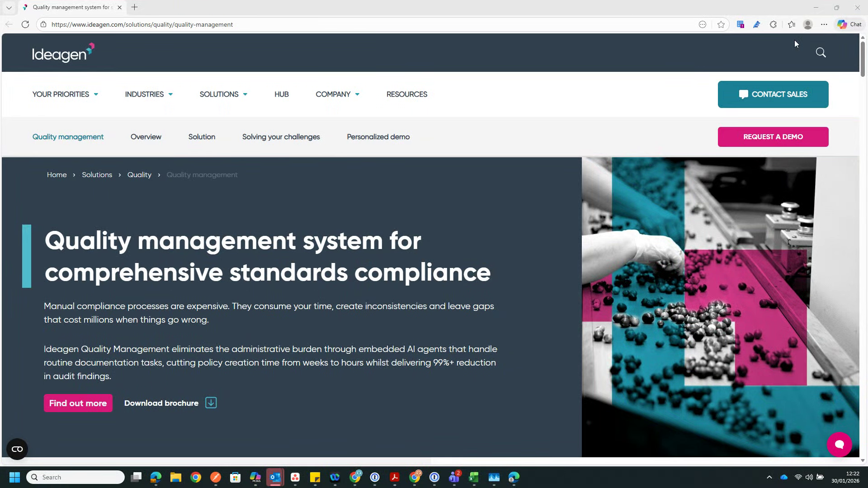
Task: Open the pink chat bubble widget
Action: tap(839, 445)
